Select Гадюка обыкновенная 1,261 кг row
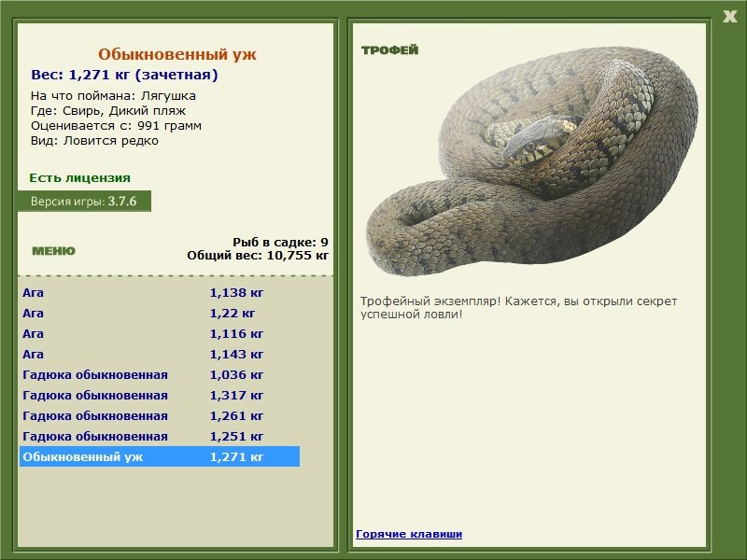747x560 pixels. point(160,415)
